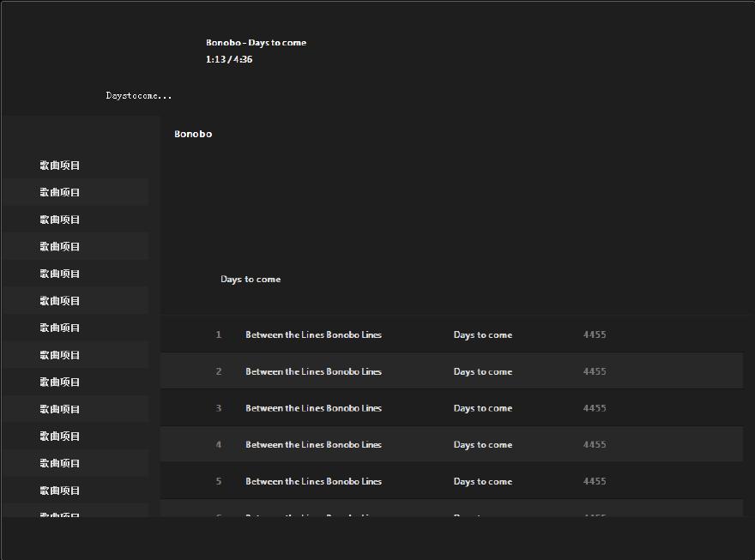Click the '4455' value in row 1
This screenshot has height=560, width=755.
tap(595, 334)
